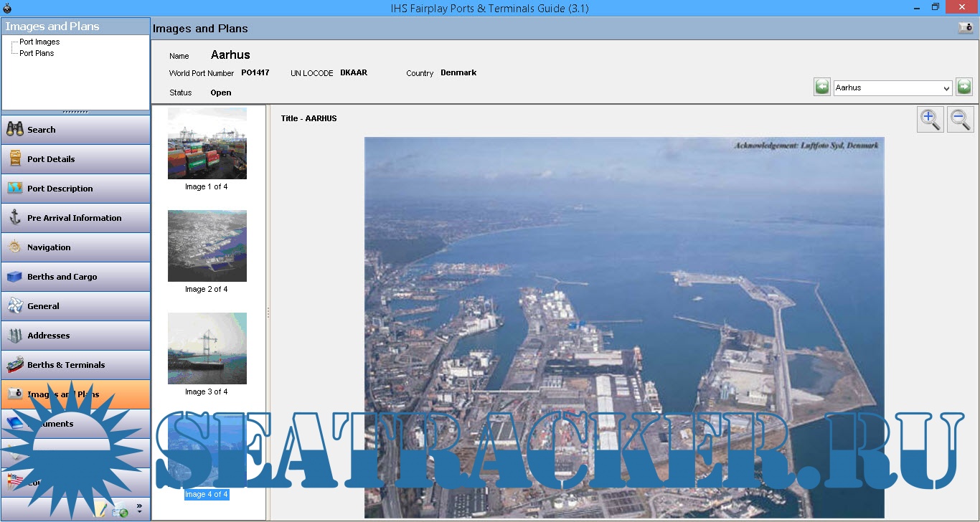Go to next port with green right arrow
The width and height of the screenshot is (980, 522).
[x=964, y=87]
